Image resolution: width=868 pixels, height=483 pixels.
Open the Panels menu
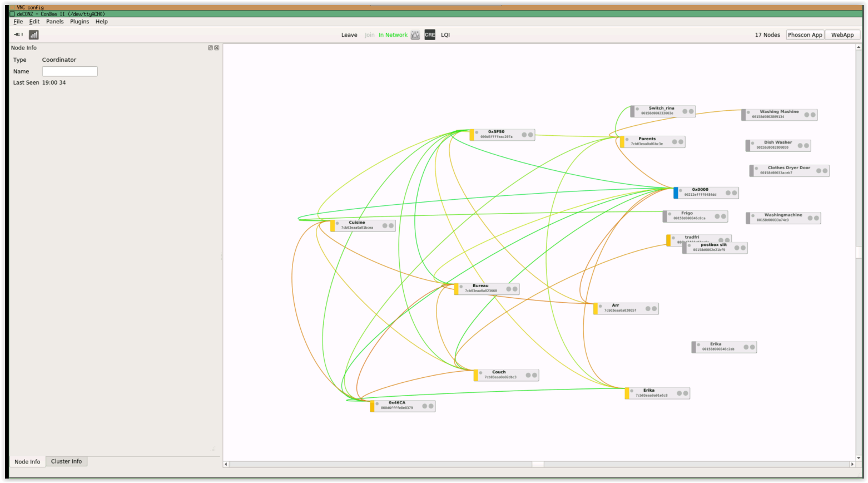click(x=55, y=22)
